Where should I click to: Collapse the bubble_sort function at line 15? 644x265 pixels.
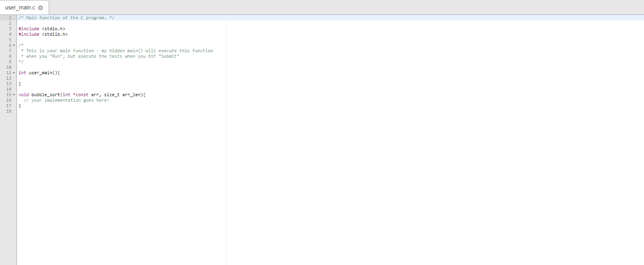(14, 95)
